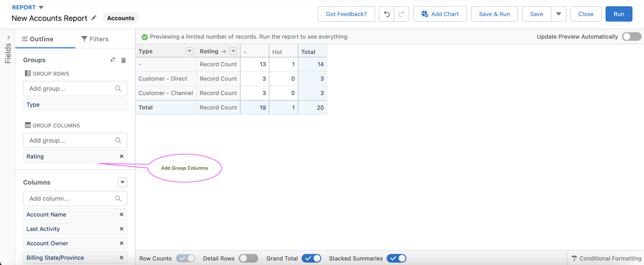Edit the report name using the pencil icon
Image resolution: width=644 pixels, height=265 pixels.
pos(93,18)
